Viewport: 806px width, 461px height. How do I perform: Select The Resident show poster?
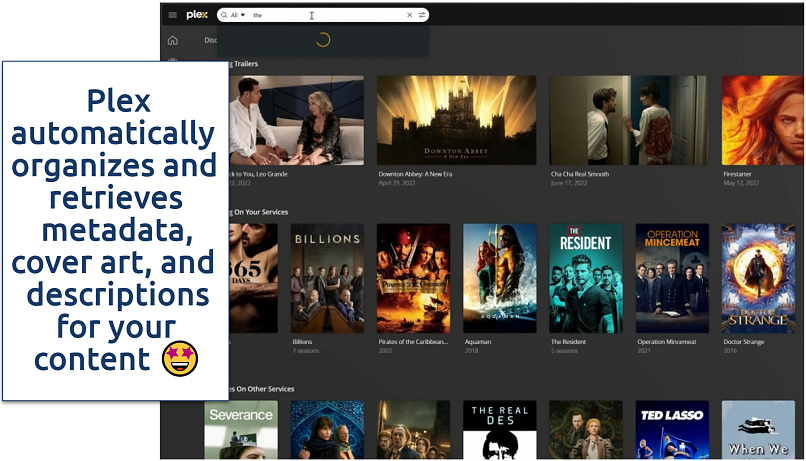pos(585,278)
